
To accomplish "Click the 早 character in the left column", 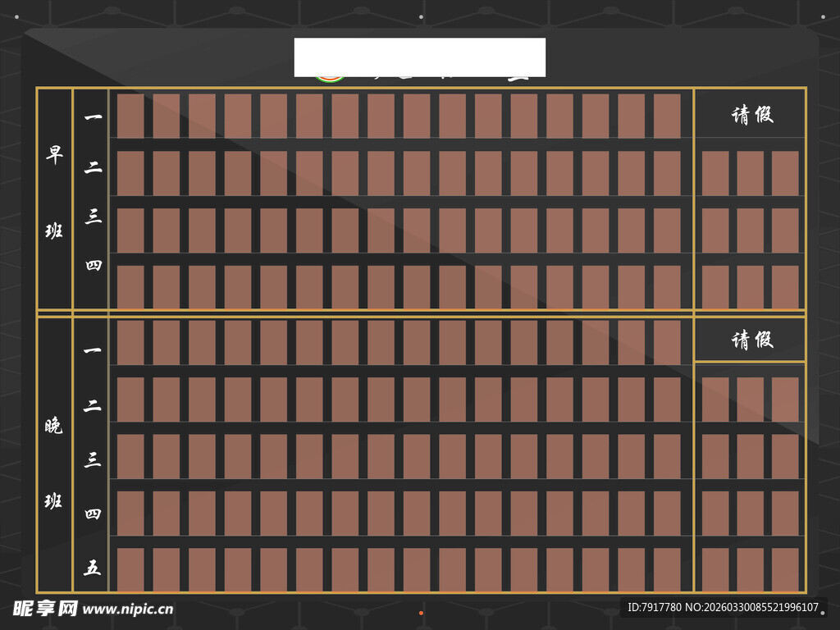I will tap(54, 156).
